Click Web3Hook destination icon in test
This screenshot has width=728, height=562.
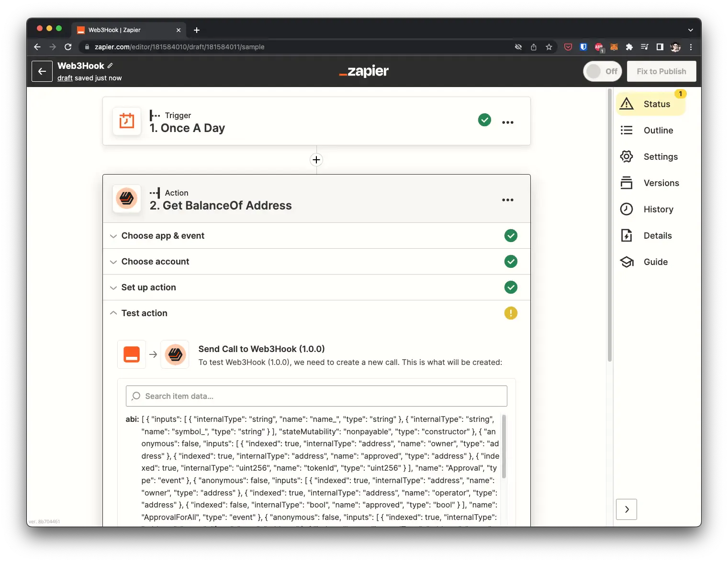(x=175, y=354)
